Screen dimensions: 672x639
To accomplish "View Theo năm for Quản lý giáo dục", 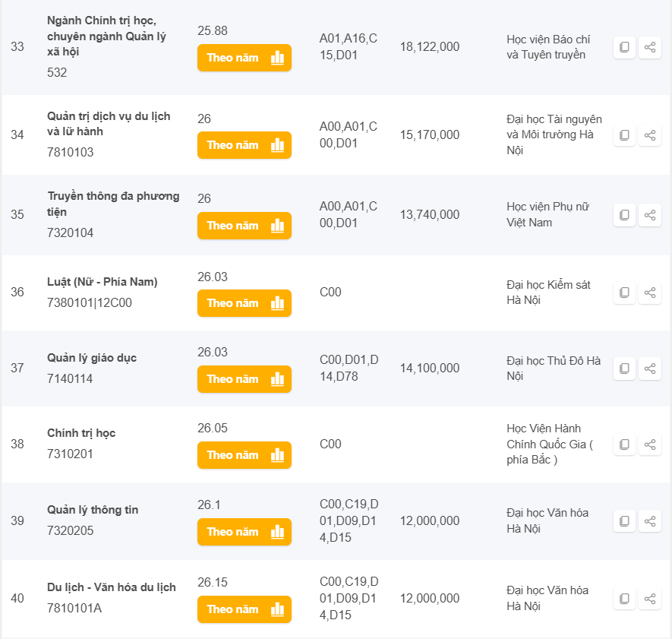I will (244, 379).
